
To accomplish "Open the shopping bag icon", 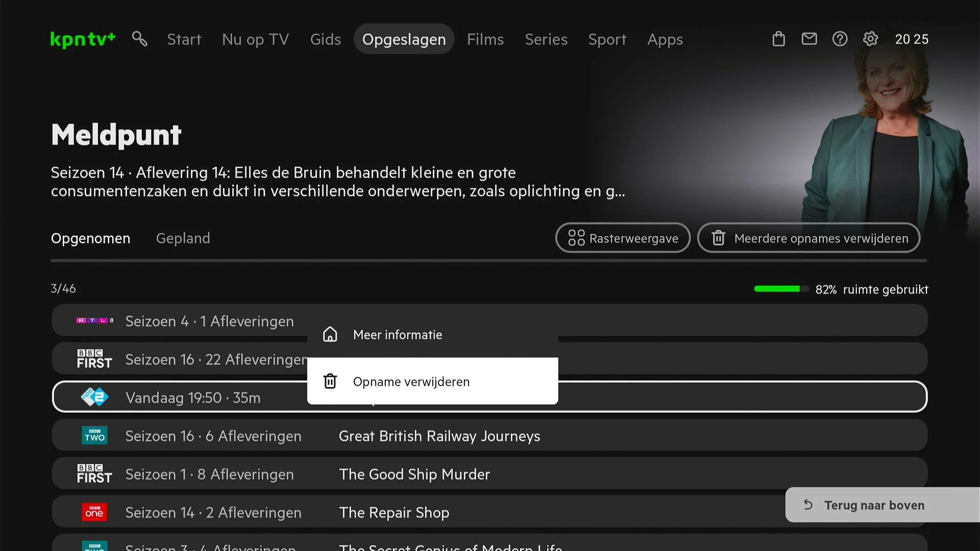I will [x=778, y=39].
